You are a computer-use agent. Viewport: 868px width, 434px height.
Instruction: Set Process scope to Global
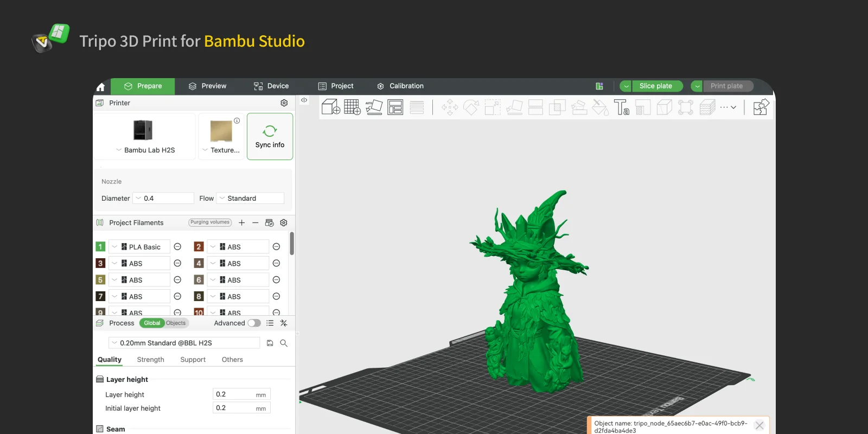pos(152,323)
